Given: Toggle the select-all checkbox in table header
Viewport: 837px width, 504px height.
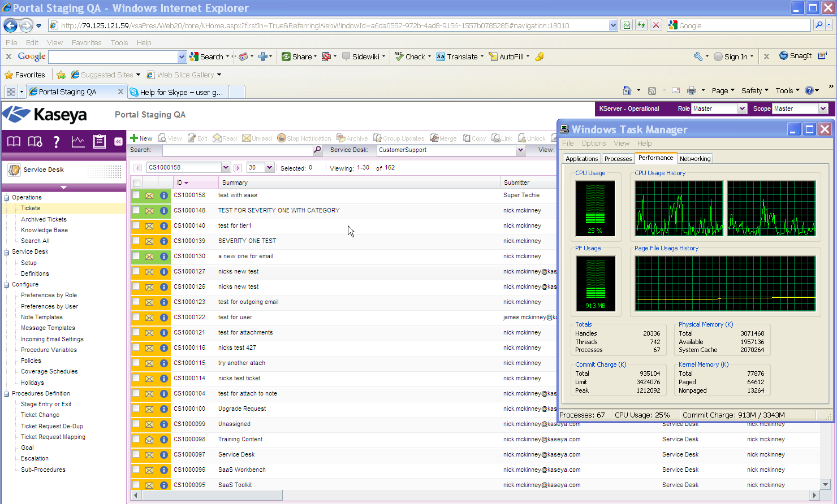Looking at the screenshot, I should [136, 183].
